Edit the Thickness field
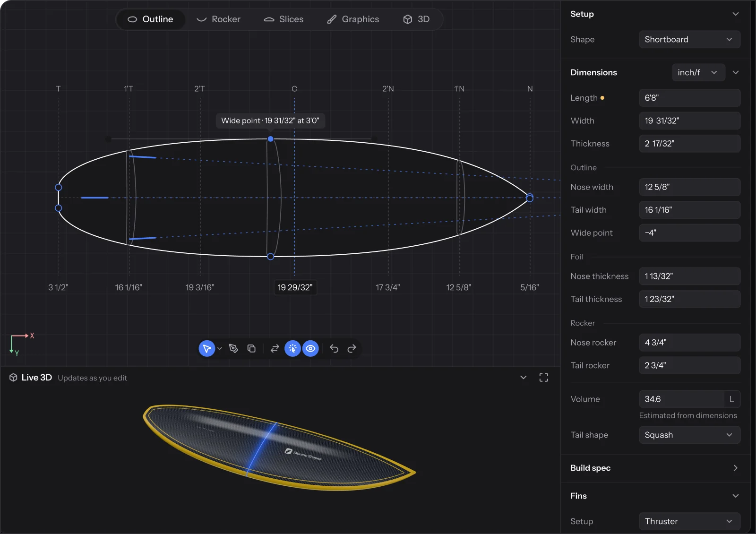Screen dimensions: 756x534 pyautogui.click(x=689, y=144)
